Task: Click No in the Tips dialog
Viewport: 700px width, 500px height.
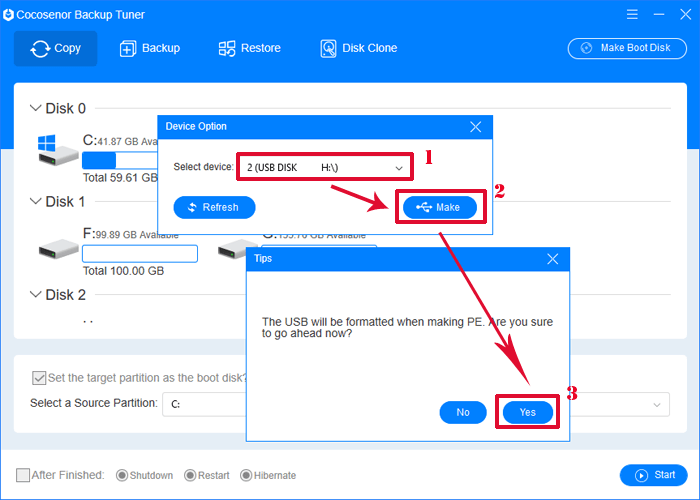Action: point(463,412)
